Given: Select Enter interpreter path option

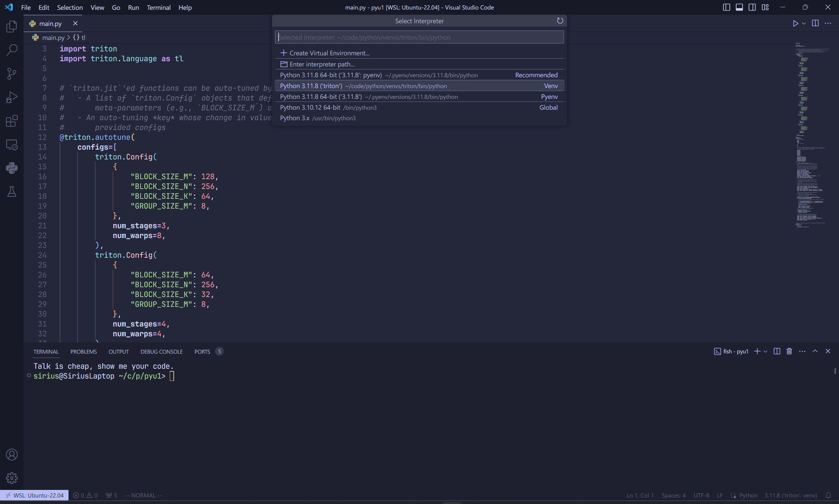Looking at the screenshot, I should coord(322,64).
